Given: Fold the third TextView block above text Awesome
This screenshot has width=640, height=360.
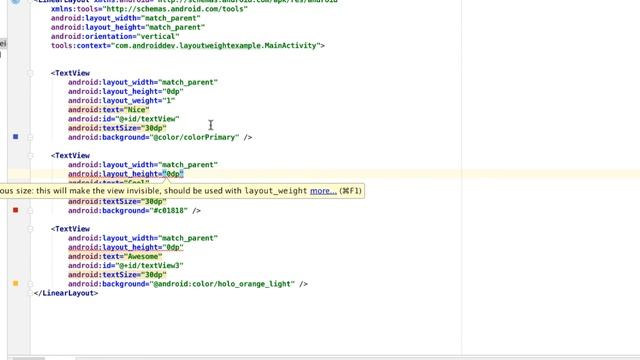Looking at the screenshot, I should [30, 229].
